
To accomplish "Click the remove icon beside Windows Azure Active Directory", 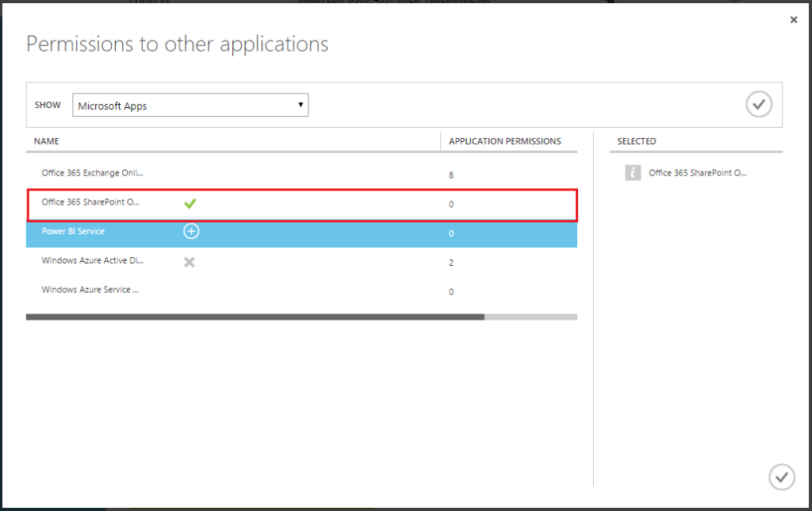I will click(190, 261).
